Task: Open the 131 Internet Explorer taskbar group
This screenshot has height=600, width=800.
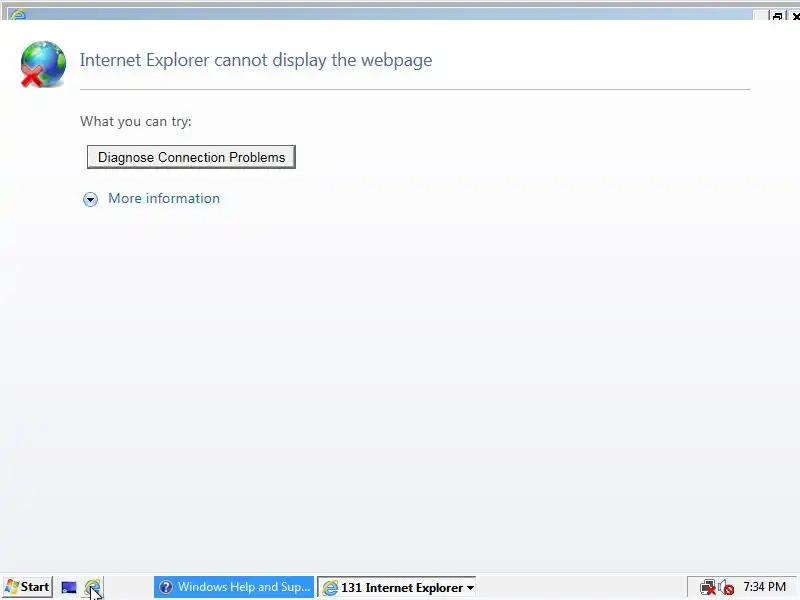Action: pyautogui.click(x=396, y=588)
